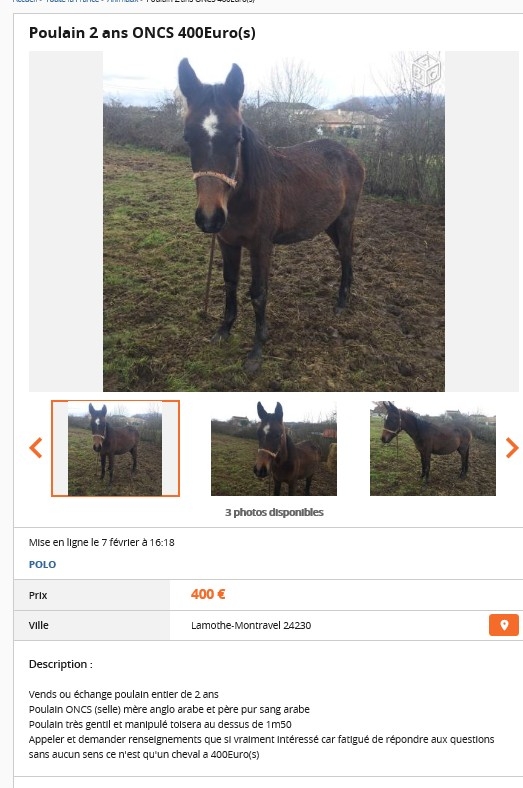Click the 'Ville' row label

39,625
